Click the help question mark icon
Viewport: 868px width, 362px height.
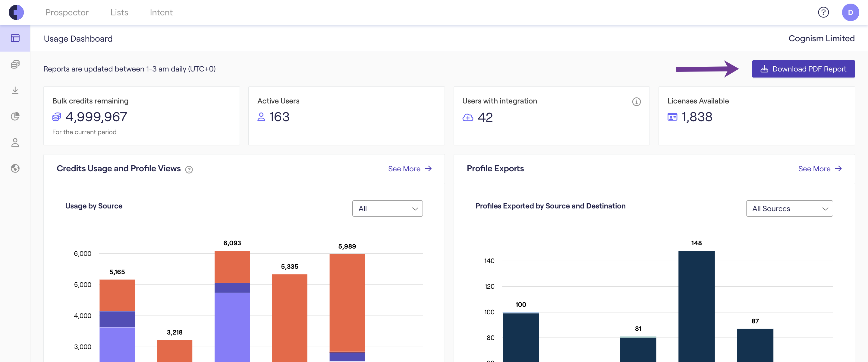click(x=823, y=12)
